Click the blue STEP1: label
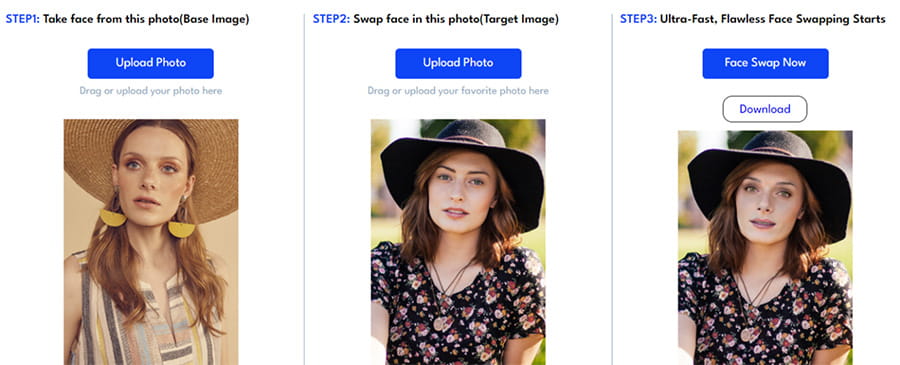This screenshot has height=365, width=900. point(22,20)
